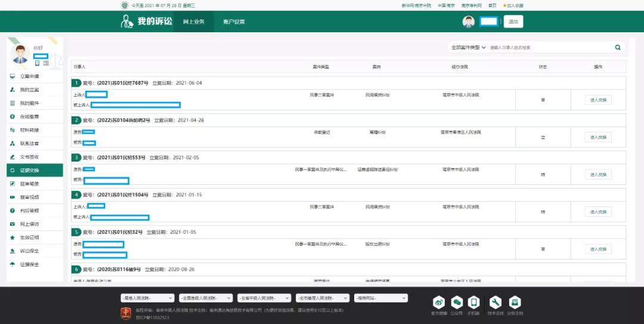
Task: Click 进入交换 for case 苏01民终1504号
Action: coord(598,212)
